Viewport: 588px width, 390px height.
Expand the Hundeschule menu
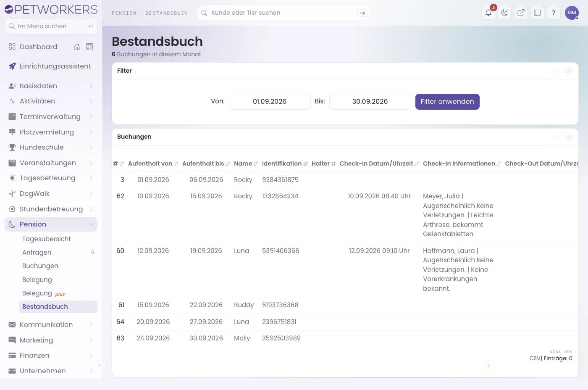[x=51, y=147]
